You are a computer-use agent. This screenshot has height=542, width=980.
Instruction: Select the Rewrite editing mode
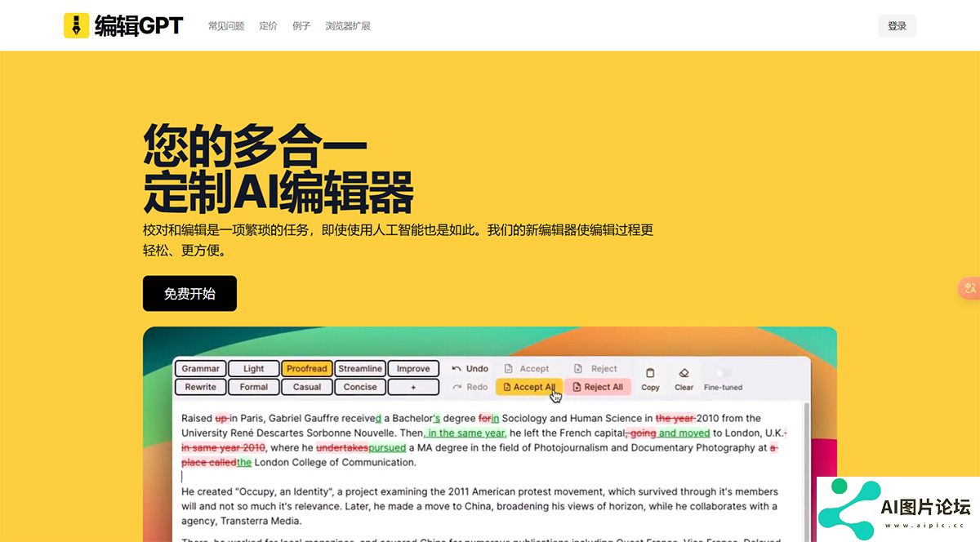200,387
